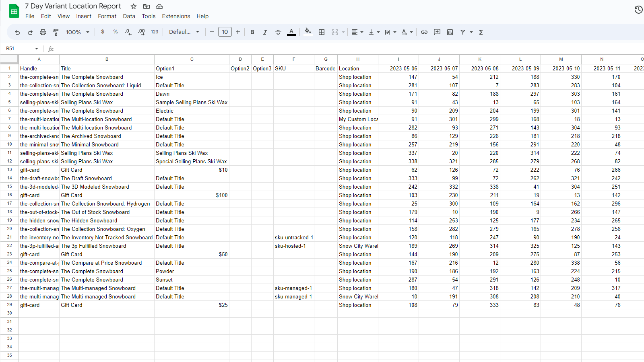
Task: Insert a comment
Action: 437,32
